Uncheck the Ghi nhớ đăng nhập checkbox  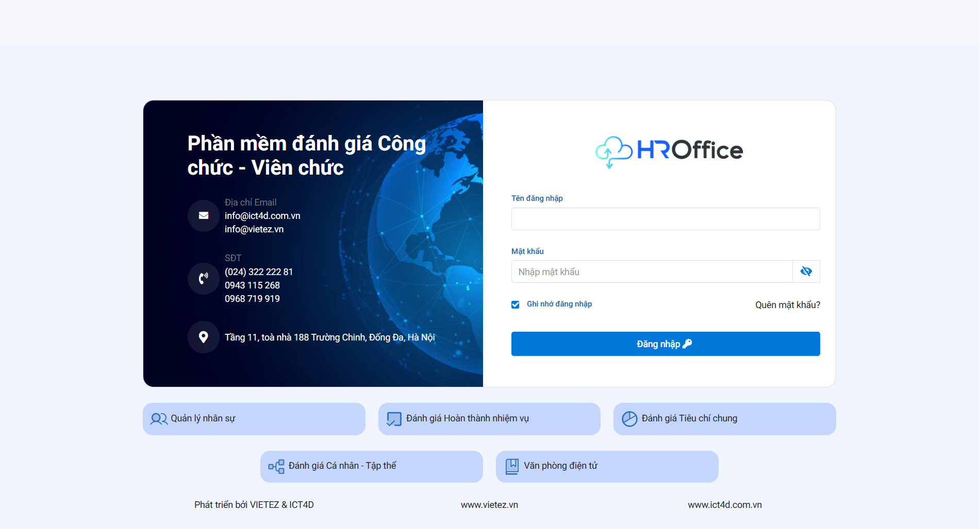(x=516, y=304)
